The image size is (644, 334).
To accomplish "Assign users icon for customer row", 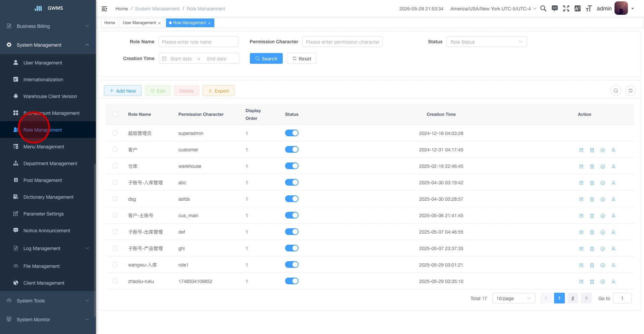I will (613, 150).
